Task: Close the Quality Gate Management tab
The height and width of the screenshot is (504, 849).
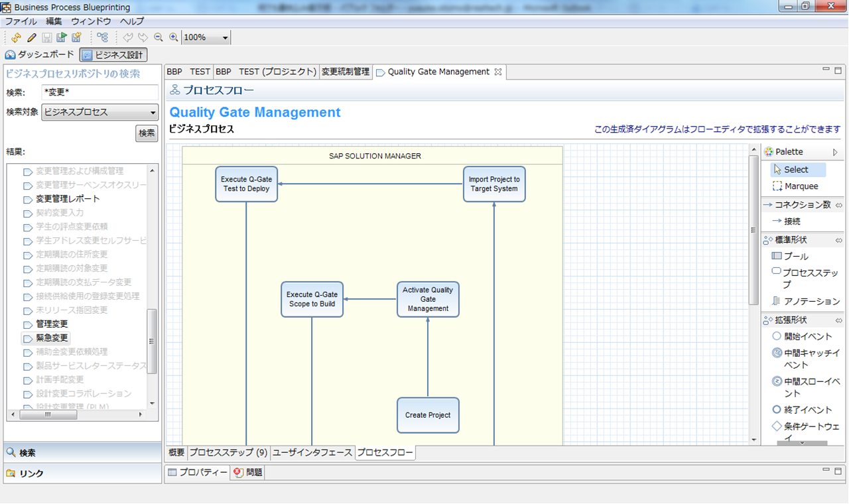Action: 498,72
